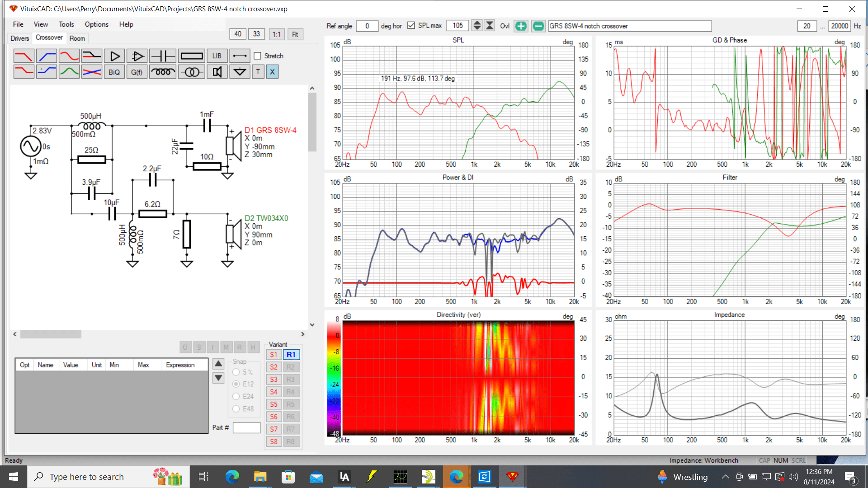This screenshot has width=868, height=488.
Task: Switch to the Drivers tab
Action: point(20,38)
